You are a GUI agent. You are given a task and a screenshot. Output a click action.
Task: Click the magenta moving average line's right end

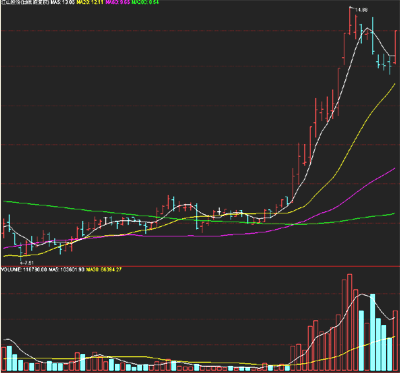coord(394,169)
